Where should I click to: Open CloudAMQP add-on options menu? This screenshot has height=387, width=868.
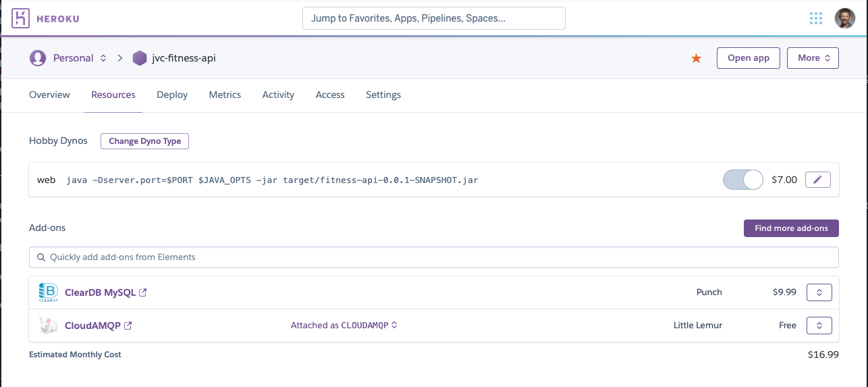(x=819, y=326)
